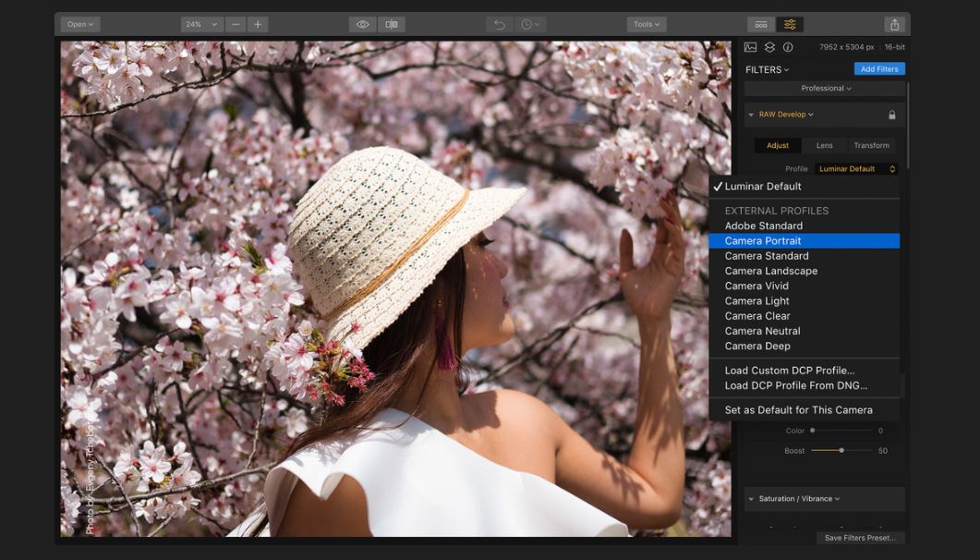Viewport: 980px width, 560px height.
Task: Open the 24% zoom level dropdown
Action: click(201, 24)
